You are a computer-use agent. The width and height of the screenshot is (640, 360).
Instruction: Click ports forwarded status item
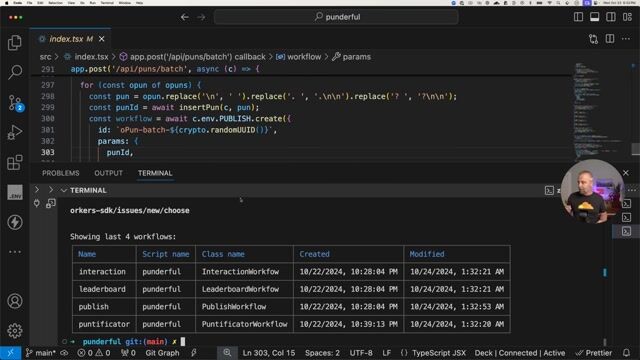128,353
